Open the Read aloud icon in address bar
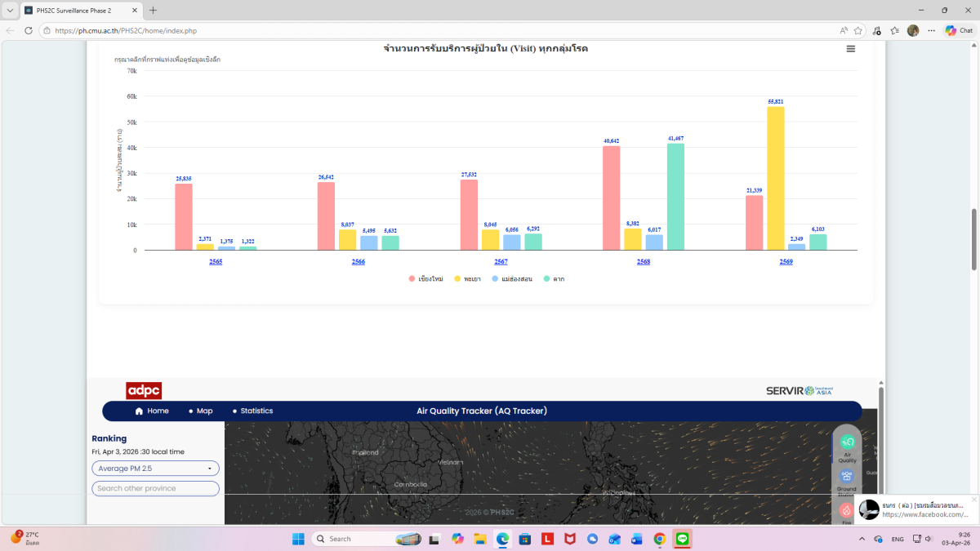 pos(843,30)
